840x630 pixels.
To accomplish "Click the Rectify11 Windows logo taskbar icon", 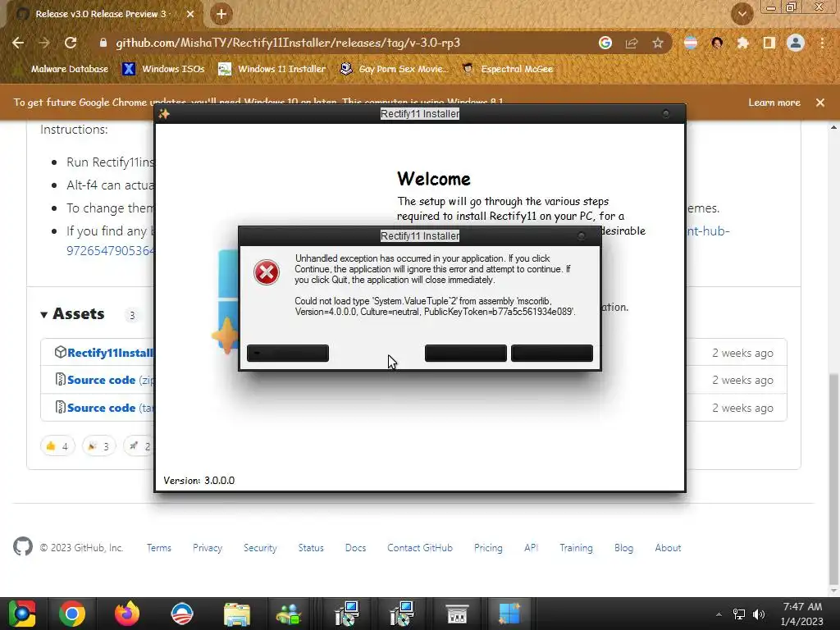I will (x=509, y=614).
